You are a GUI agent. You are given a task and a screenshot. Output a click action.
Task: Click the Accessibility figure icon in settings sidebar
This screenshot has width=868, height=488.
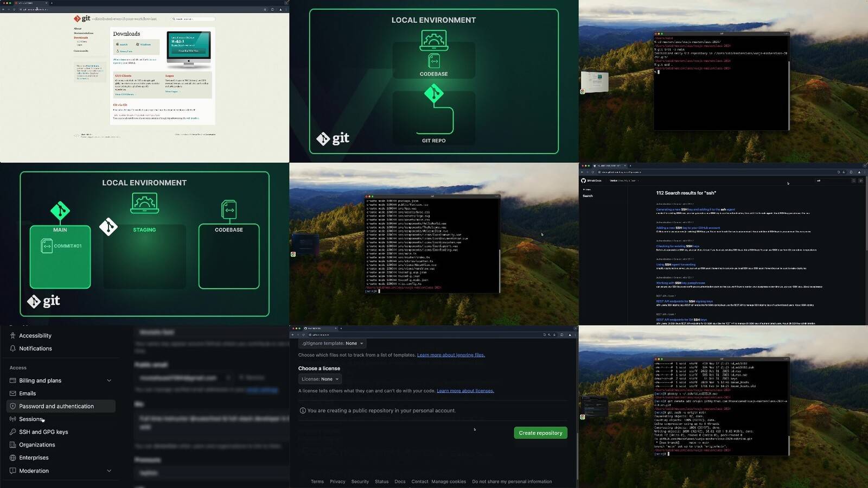pos(12,335)
